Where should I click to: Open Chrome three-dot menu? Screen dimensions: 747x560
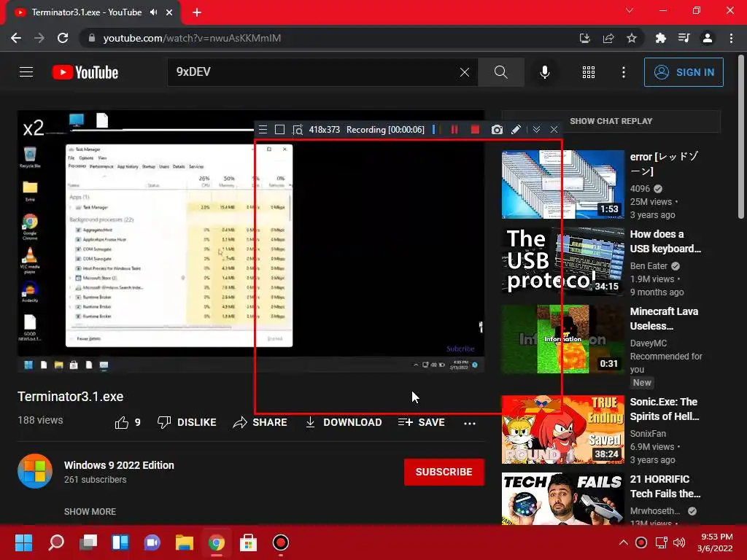coord(731,38)
